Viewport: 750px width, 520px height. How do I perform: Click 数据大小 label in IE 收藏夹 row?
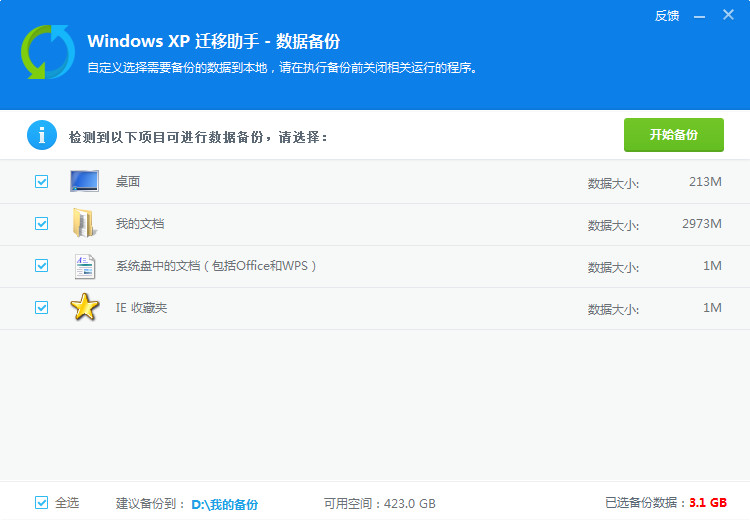pos(613,310)
